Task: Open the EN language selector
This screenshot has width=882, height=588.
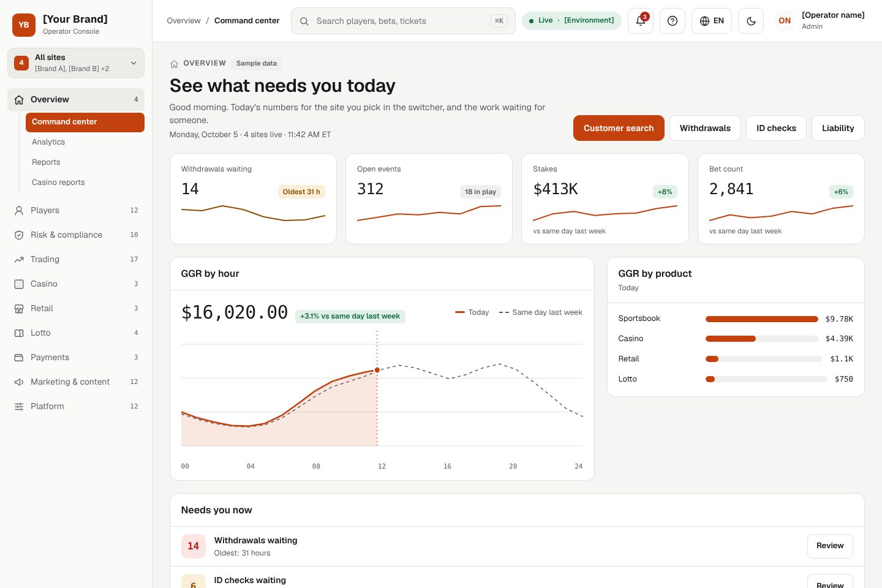Action: coord(712,21)
